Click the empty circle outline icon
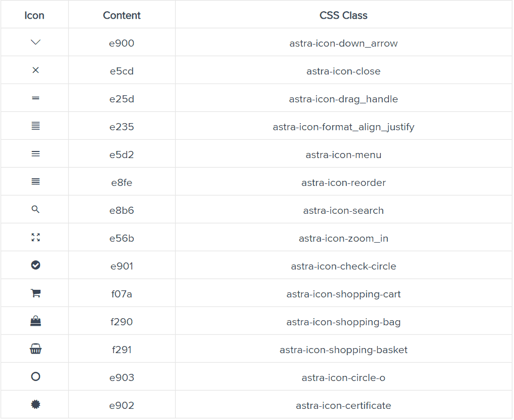 pos(35,377)
